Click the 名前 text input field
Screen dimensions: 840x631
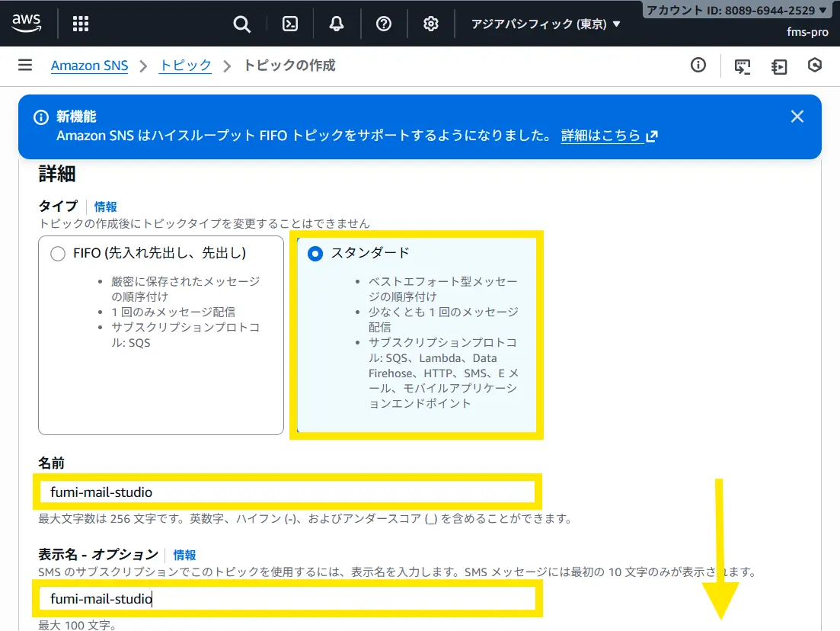pos(288,492)
